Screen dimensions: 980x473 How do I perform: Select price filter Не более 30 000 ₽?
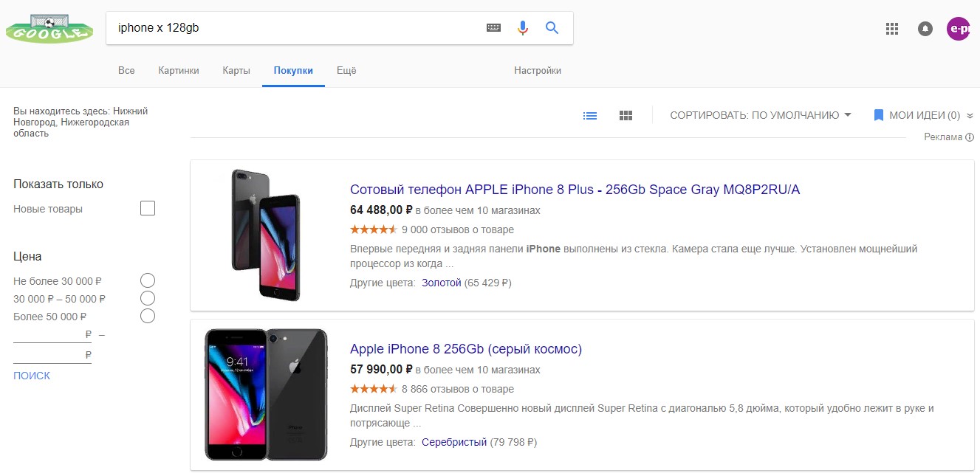point(148,280)
